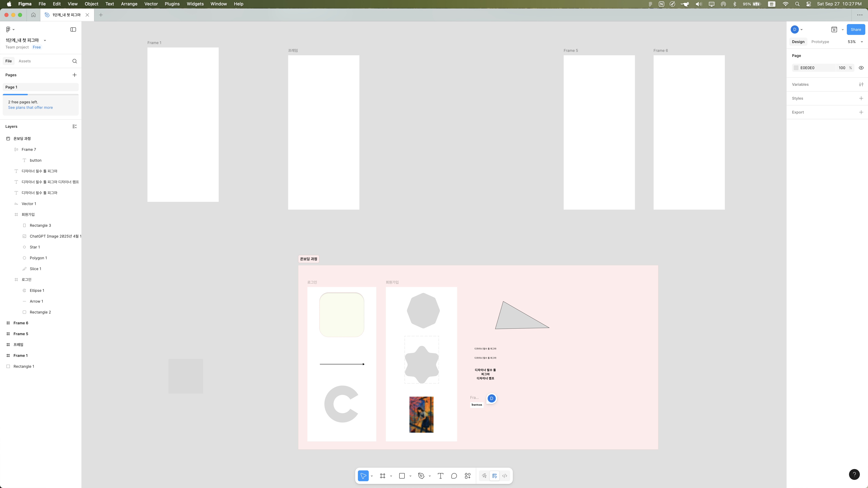Open shape tools dropdown arrow
Viewport: 868px width, 488px height.
(x=410, y=476)
